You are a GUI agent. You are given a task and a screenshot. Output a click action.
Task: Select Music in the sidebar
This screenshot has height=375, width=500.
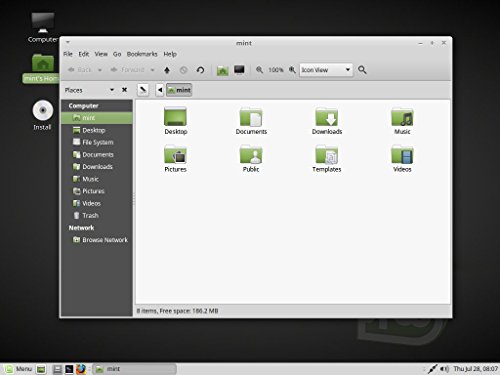click(x=97, y=179)
